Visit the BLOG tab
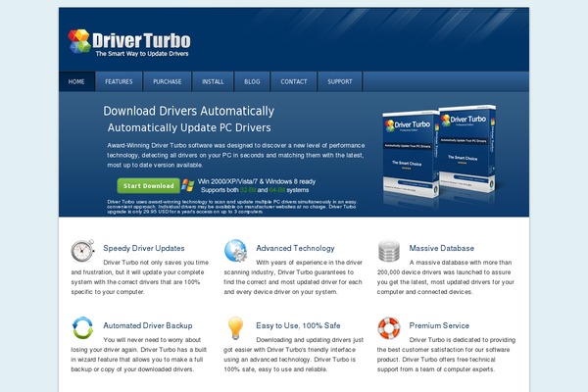 (252, 81)
